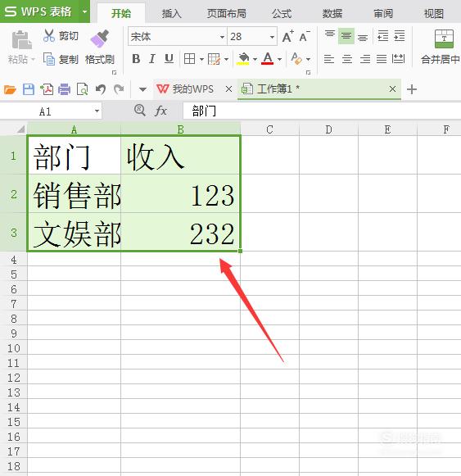Toggle Bold formatting
The image size is (461, 476).
click(136, 59)
